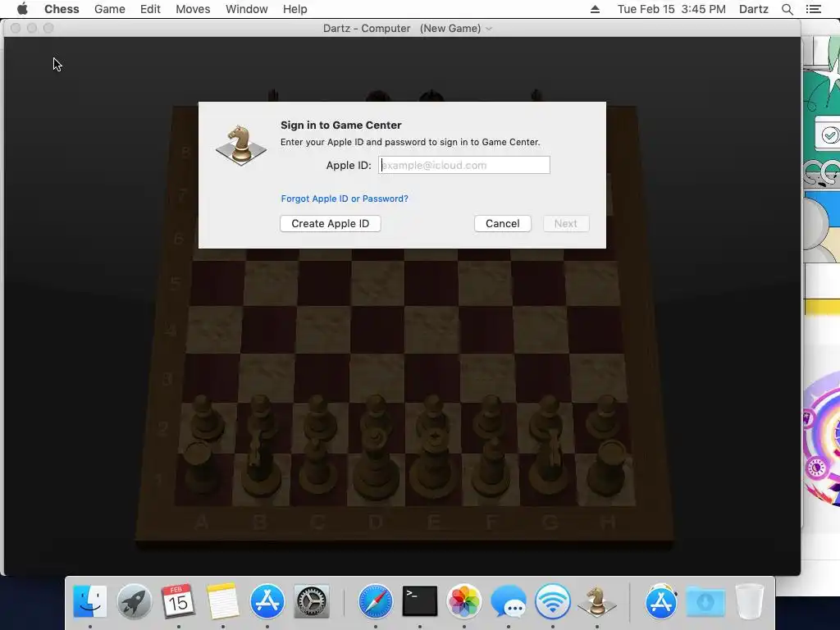Open Terminal from the Dock
The height and width of the screenshot is (630, 840).
[x=419, y=601]
